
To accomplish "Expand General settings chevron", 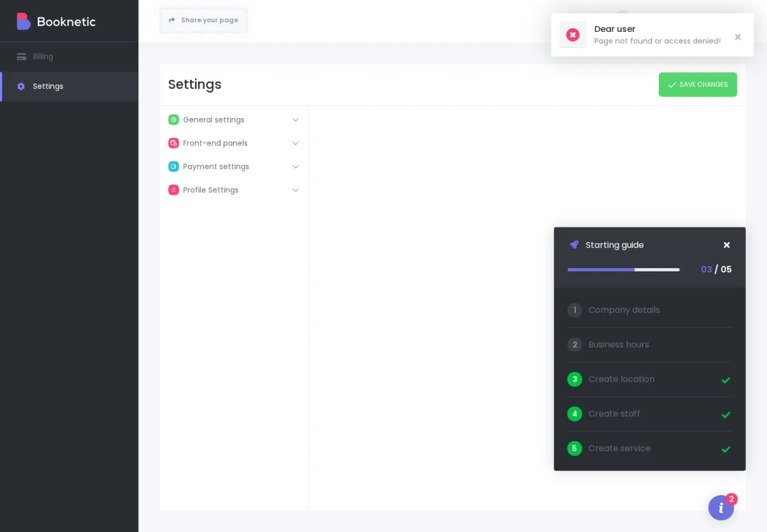I will [x=295, y=120].
